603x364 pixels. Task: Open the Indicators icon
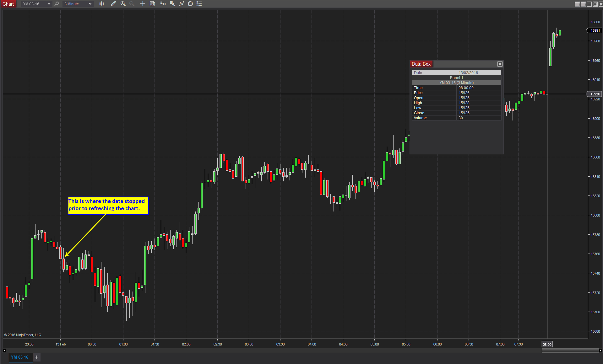click(x=182, y=4)
